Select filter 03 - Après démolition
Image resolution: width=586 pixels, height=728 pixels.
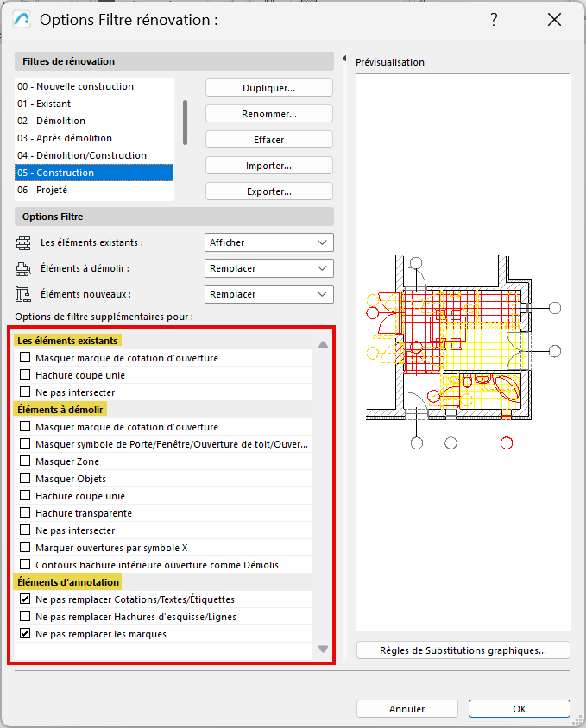click(94, 138)
